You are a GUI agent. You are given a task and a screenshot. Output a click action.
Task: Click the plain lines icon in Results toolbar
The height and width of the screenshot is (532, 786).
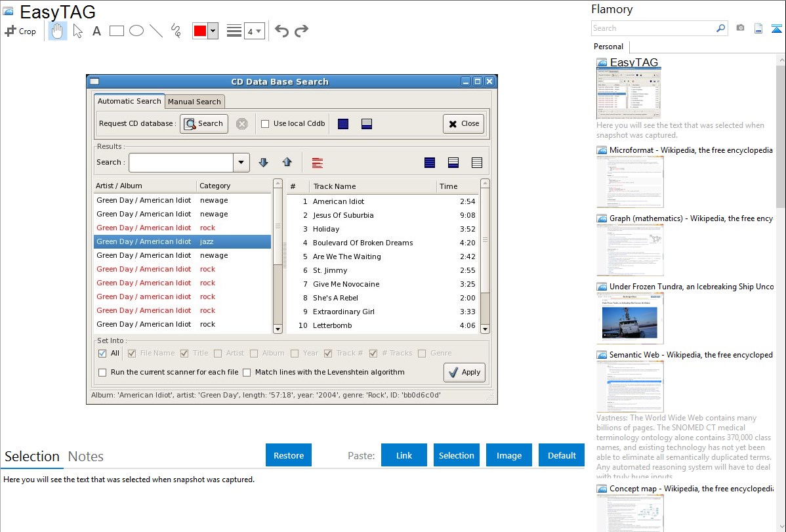[x=477, y=163]
